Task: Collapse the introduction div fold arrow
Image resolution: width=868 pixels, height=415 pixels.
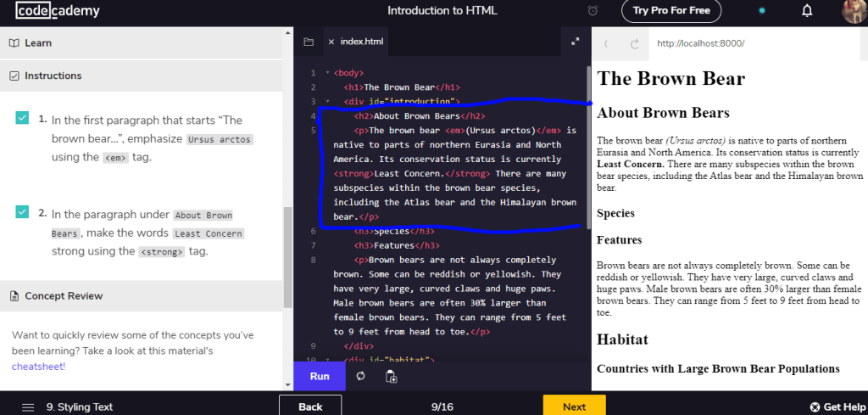Action: (328, 102)
